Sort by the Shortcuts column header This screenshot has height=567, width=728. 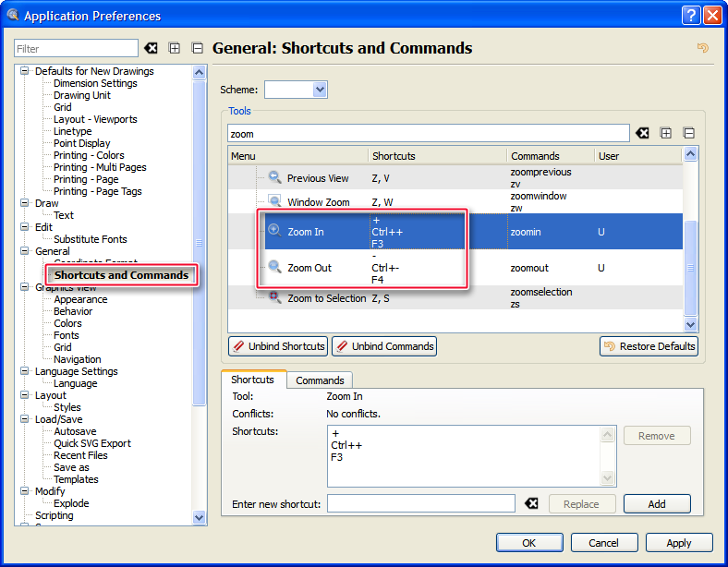click(x=438, y=156)
